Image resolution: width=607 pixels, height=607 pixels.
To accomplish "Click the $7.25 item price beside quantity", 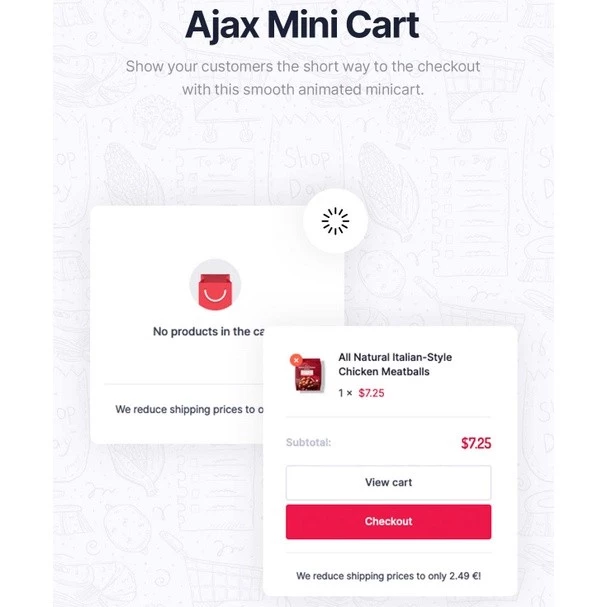I will tap(371, 393).
